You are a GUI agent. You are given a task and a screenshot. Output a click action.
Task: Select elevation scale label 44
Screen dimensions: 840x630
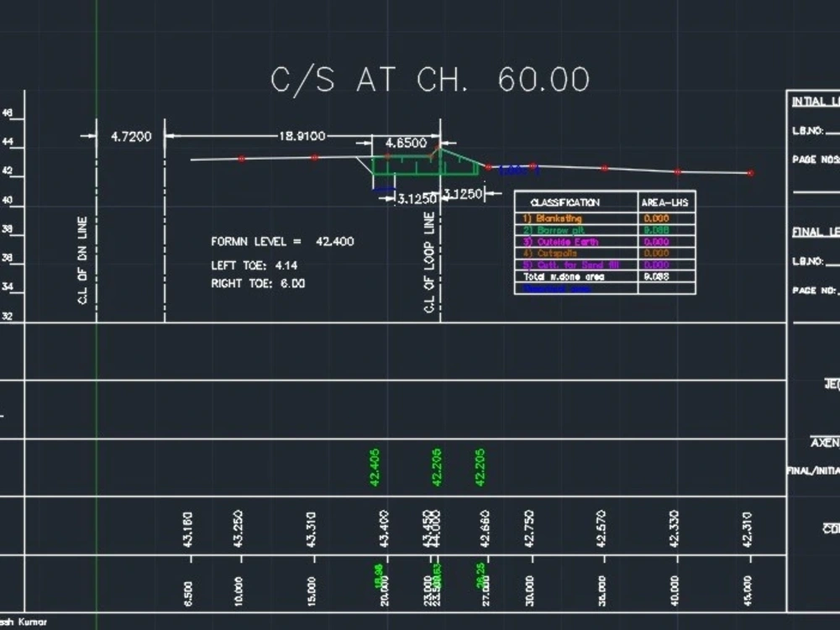coord(7,142)
